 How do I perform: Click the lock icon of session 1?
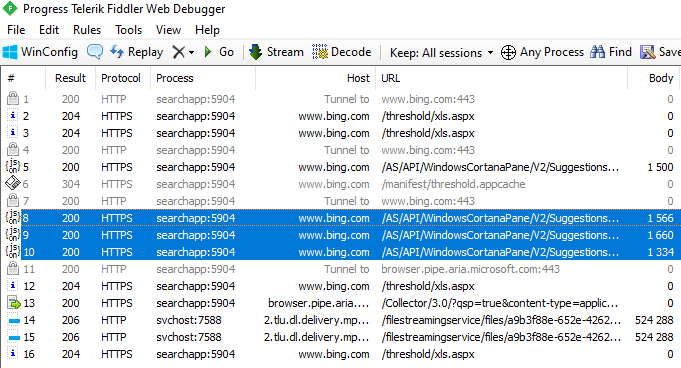pyautogui.click(x=13, y=99)
